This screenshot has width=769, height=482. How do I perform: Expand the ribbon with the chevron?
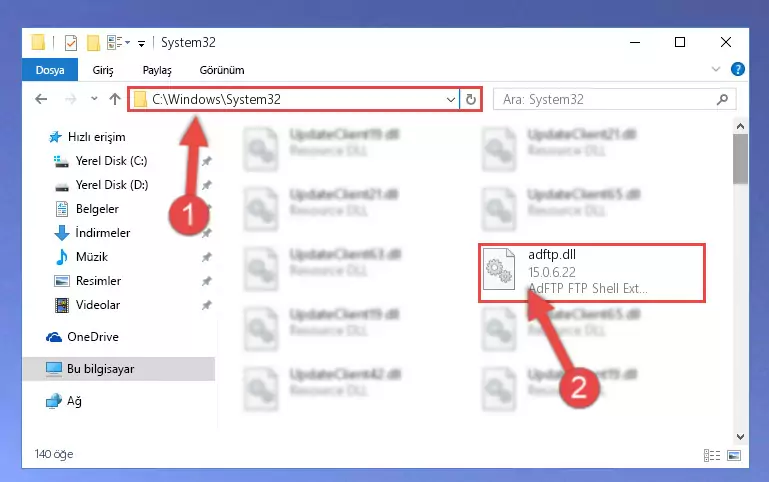pos(716,69)
